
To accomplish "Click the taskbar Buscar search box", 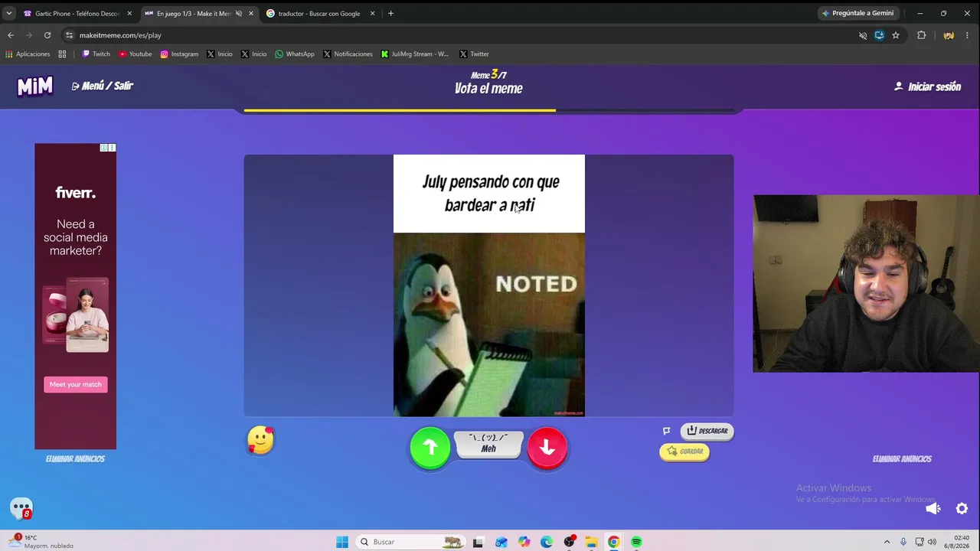I will click(x=411, y=542).
